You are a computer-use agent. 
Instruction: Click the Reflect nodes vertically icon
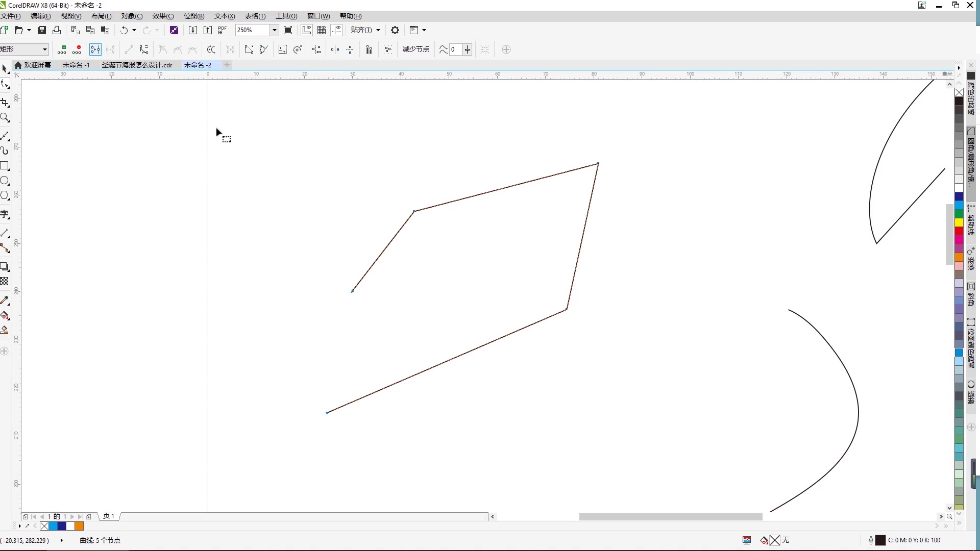(351, 49)
